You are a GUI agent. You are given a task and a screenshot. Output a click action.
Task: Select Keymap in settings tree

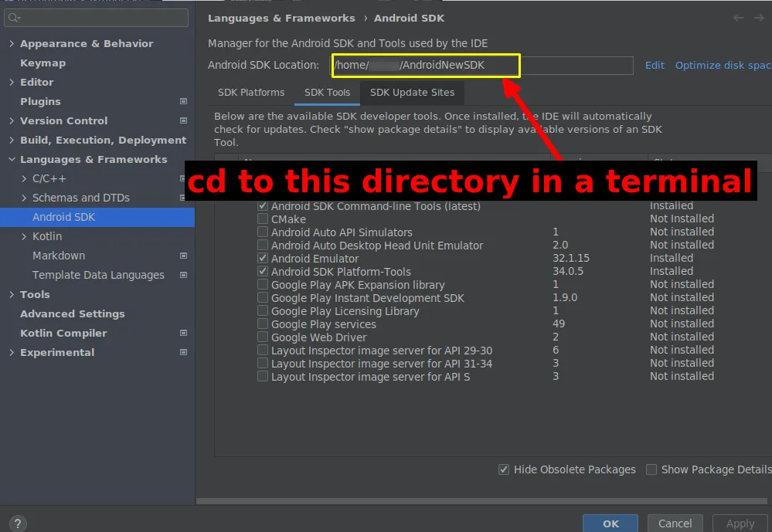(43, 63)
